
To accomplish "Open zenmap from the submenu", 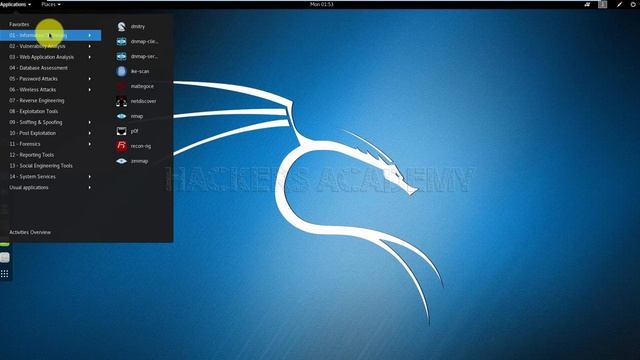I will pyautogui.click(x=137, y=161).
